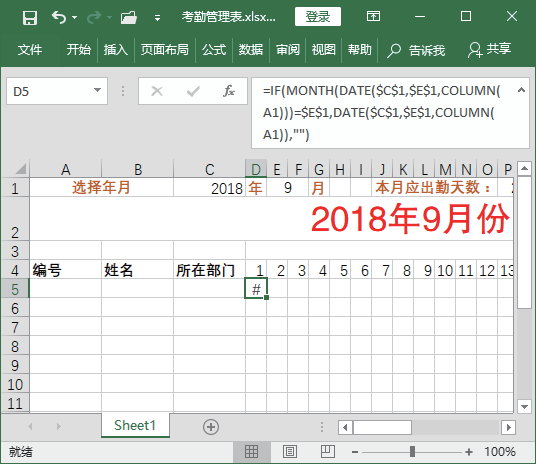Click the Sheet1 worksheet tab
The width and height of the screenshot is (536, 464).
click(135, 425)
